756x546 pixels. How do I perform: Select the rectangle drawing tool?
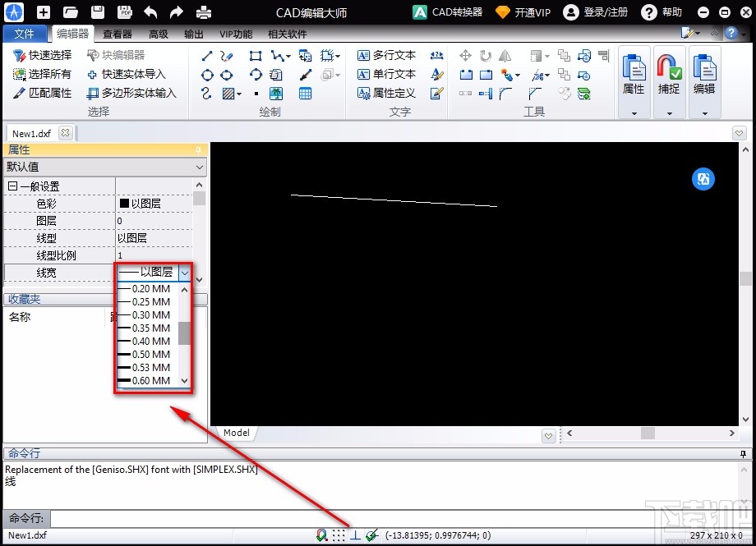click(256, 56)
